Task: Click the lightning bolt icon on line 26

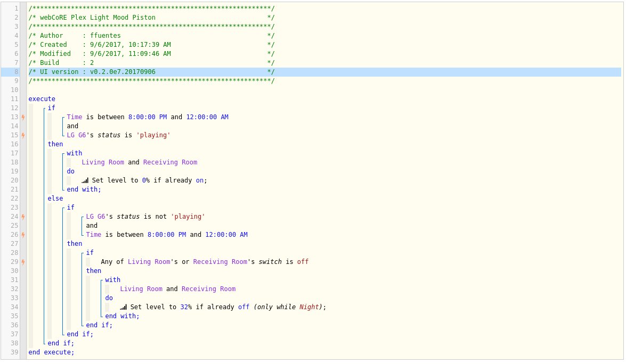Action: (x=23, y=235)
